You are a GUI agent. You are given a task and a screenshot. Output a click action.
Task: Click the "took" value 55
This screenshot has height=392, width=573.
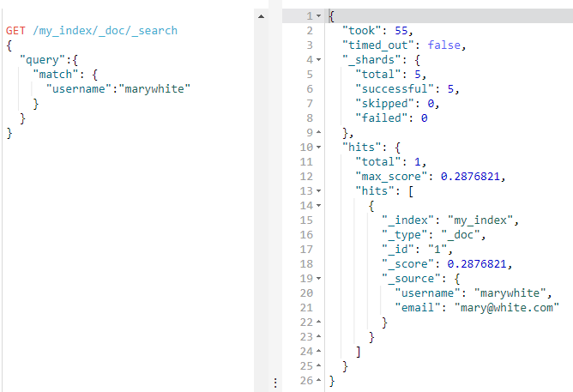pos(401,31)
